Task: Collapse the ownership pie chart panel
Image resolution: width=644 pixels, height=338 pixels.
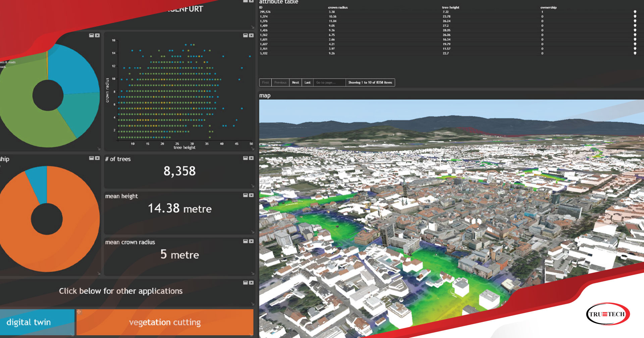Action: pos(92,158)
